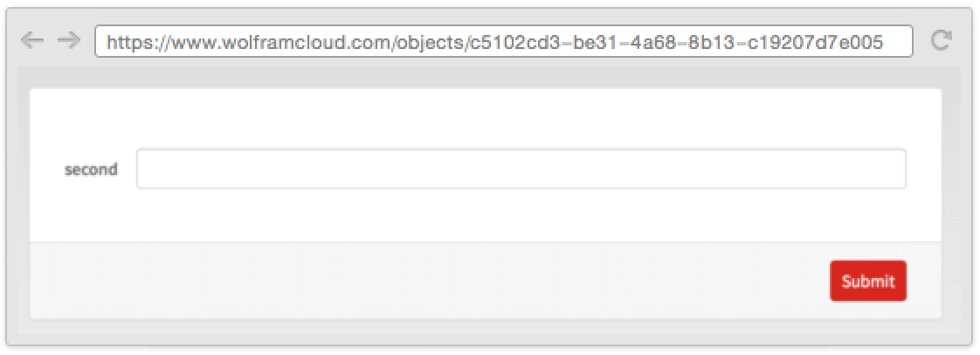Send the form via Submit
980x355 pixels.
click(868, 282)
